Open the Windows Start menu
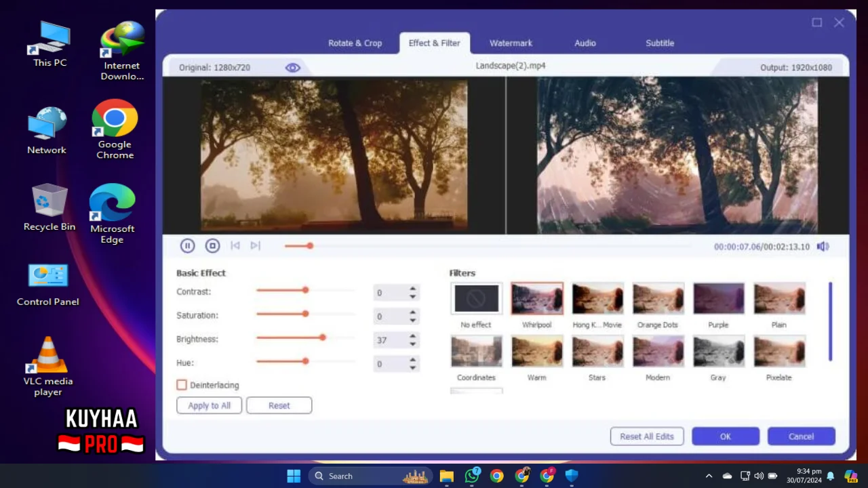Image resolution: width=868 pixels, height=488 pixels. point(294,476)
